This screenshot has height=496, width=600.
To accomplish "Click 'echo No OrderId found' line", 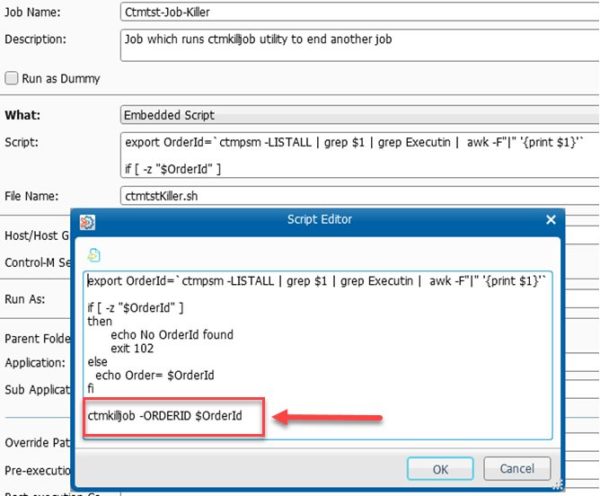I will tap(172, 334).
